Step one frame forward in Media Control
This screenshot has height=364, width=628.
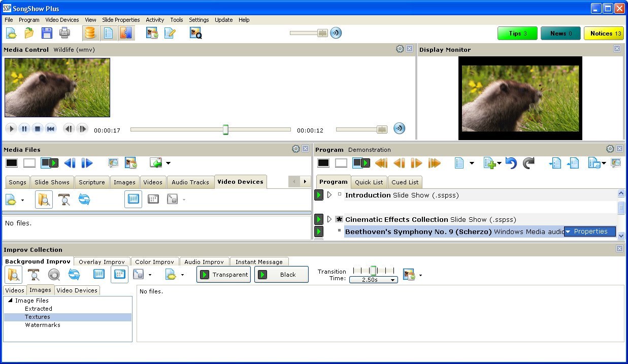tap(82, 129)
